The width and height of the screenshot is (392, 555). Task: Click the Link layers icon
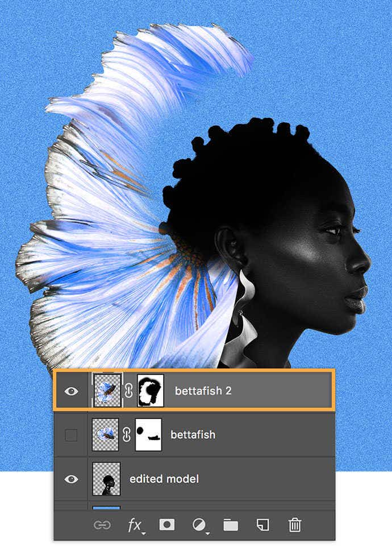click(x=102, y=525)
